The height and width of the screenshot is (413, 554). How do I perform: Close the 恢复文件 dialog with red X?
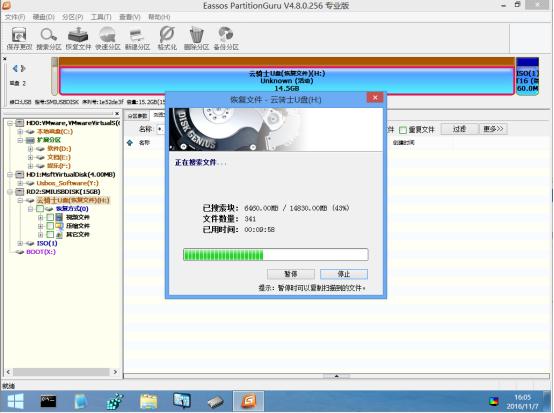pos(375,98)
